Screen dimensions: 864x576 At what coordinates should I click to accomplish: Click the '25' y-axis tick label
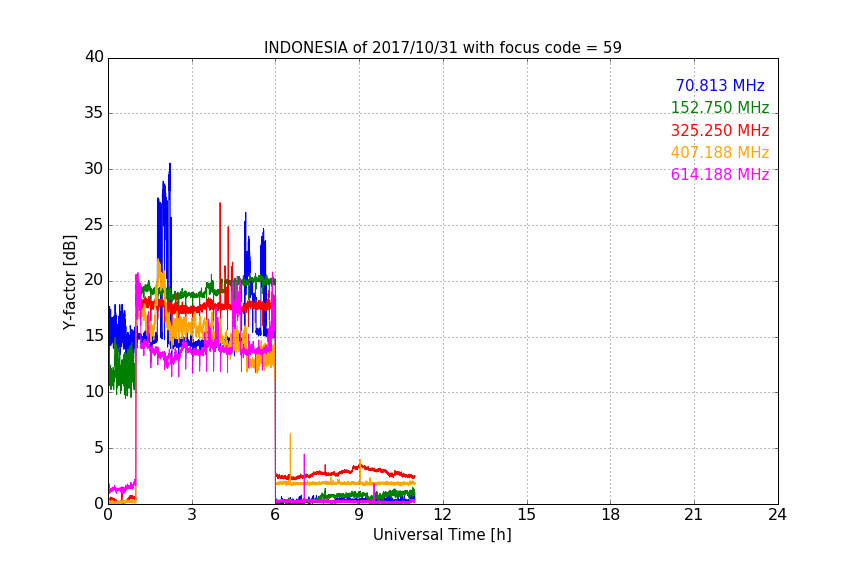point(94,225)
